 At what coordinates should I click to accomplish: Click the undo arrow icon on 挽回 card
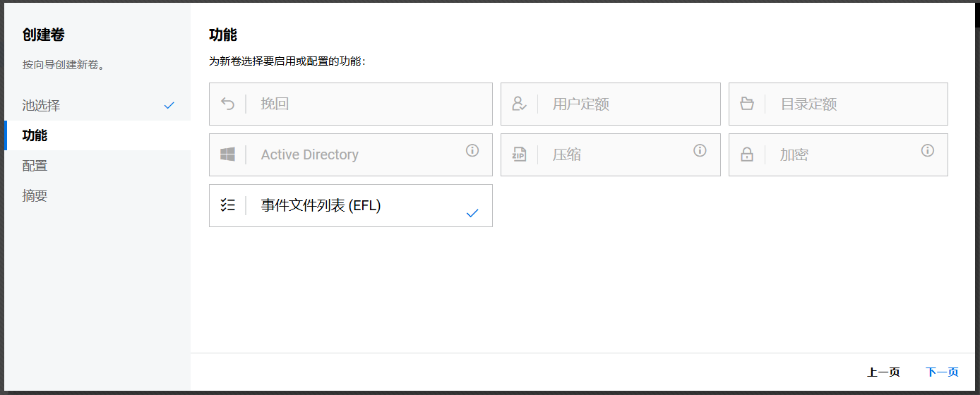coord(227,104)
